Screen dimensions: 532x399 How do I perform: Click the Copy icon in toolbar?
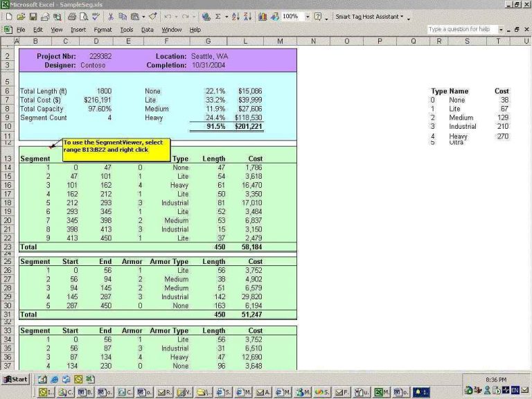pyautogui.click(x=123, y=16)
